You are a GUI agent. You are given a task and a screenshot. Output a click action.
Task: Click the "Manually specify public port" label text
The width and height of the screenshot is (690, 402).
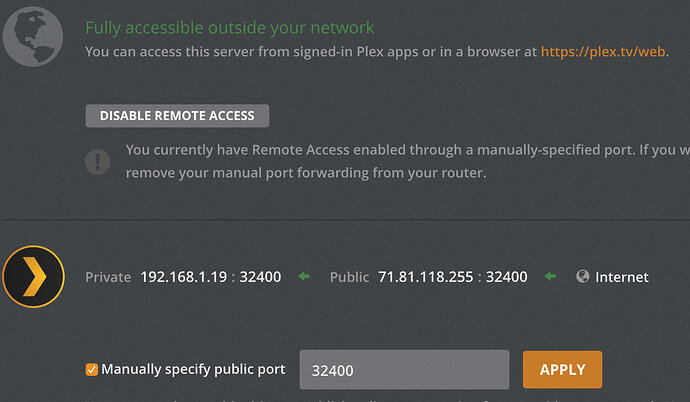tap(193, 370)
